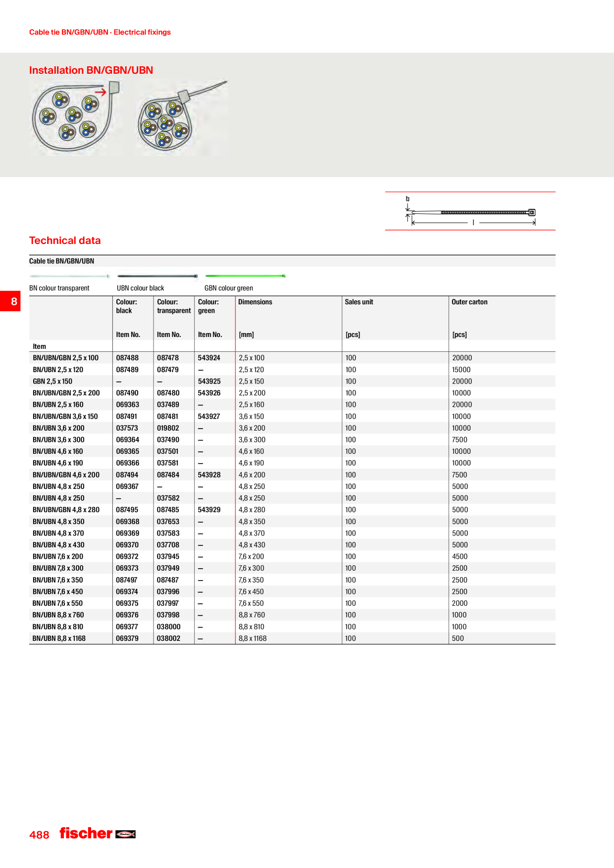Click item number 087497

pos(127,580)
